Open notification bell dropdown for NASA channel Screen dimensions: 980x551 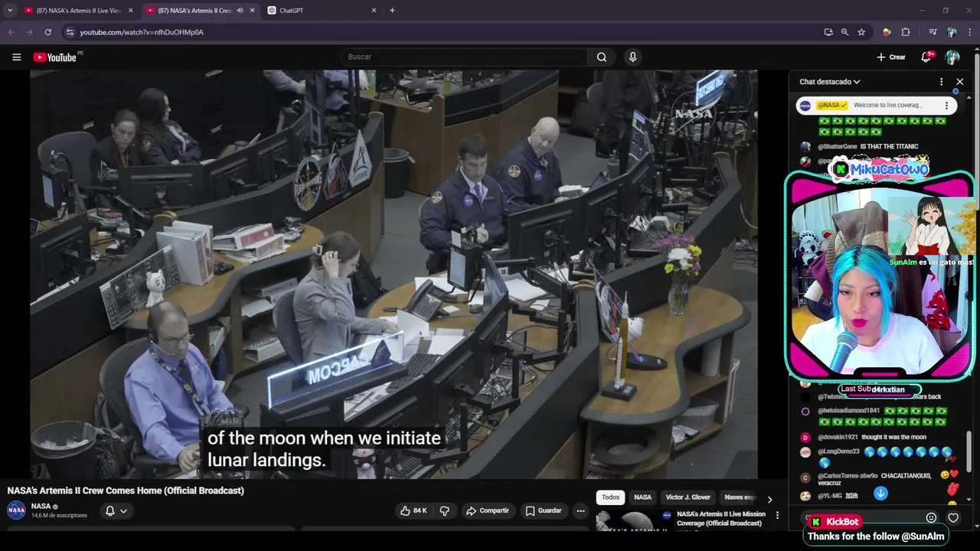116,510
